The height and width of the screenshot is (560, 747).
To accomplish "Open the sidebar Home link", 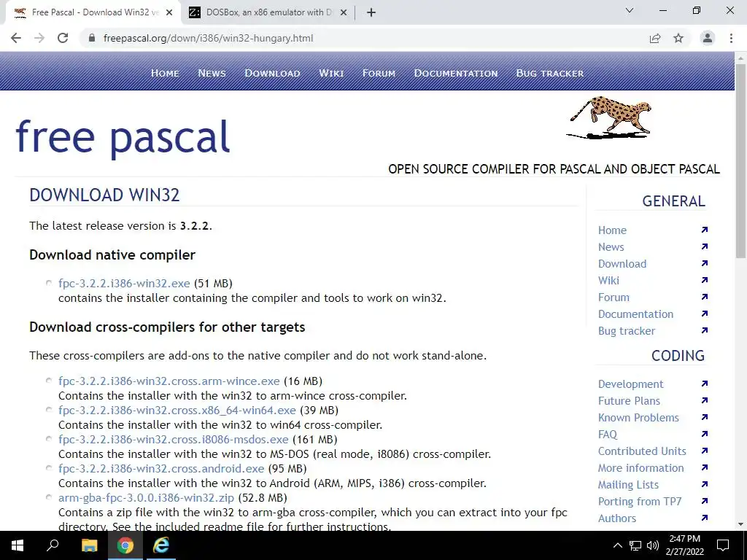I will click(x=612, y=230).
